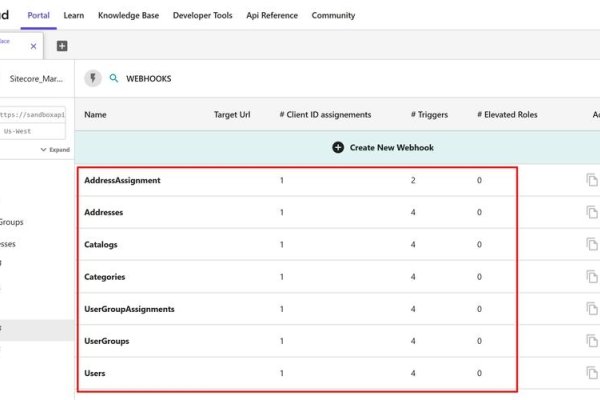Sort by the Name column header
600x400 pixels.
click(x=95, y=115)
